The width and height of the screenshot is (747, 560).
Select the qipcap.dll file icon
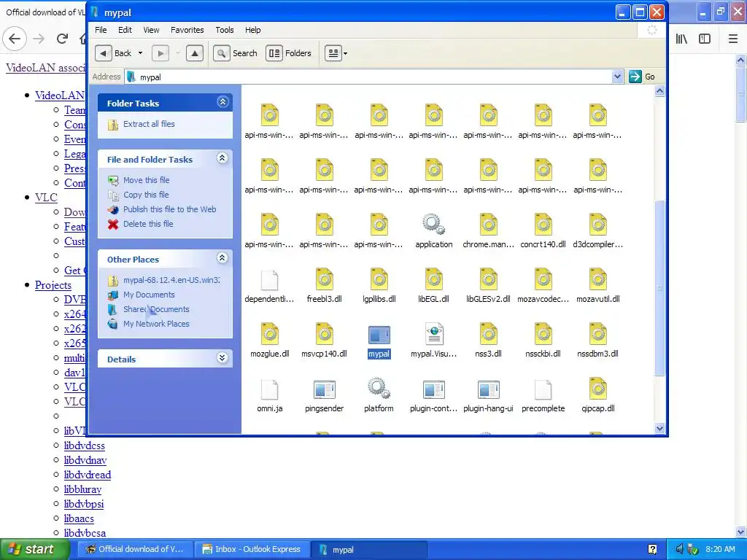(x=598, y=389)
